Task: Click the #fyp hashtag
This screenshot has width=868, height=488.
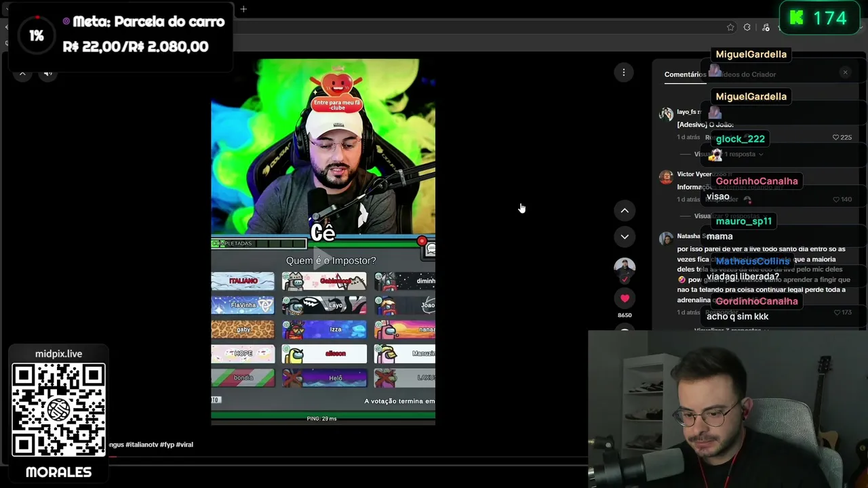Action: pos(167,445)
